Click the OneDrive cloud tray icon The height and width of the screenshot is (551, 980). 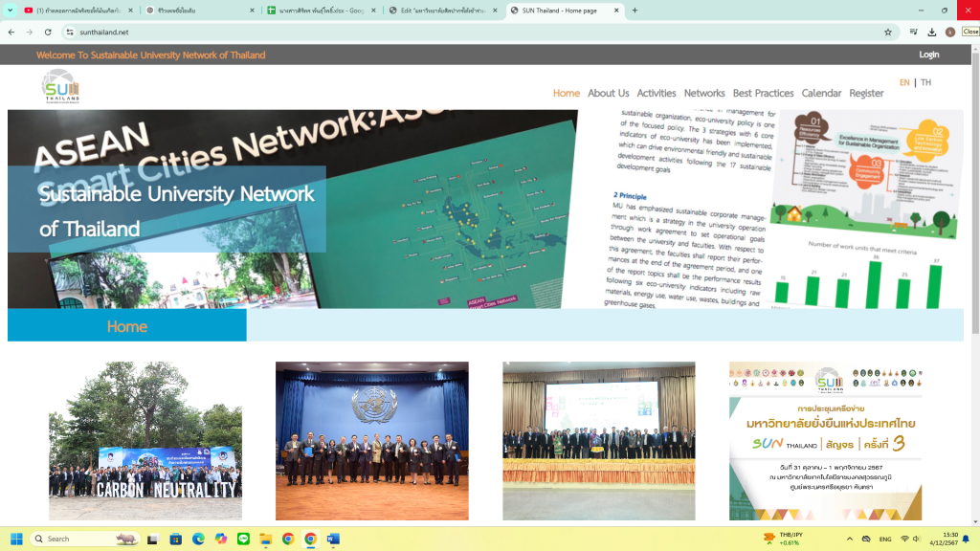(866, 539)
